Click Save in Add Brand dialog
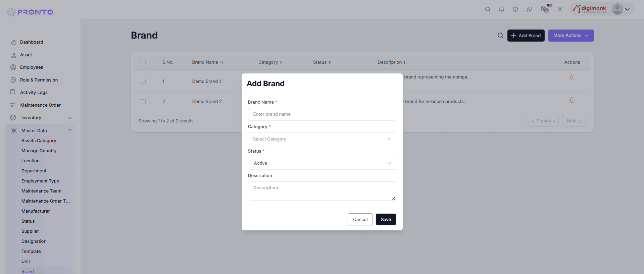This screenshot has width=644, height=274. click(x=386, y=219)
